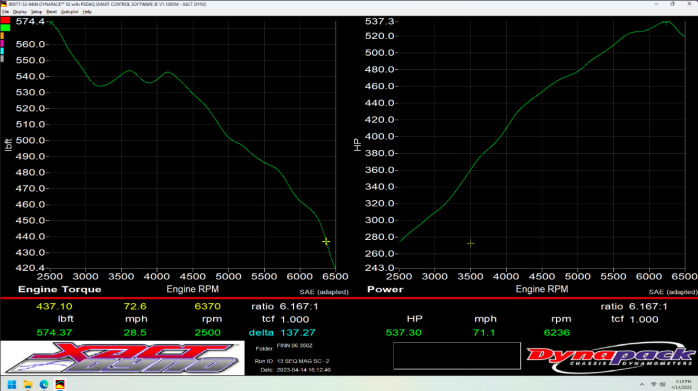Select the red run color swatch
Image resolution: width=698 pixels, height=391 pixels.
[5, 20]
